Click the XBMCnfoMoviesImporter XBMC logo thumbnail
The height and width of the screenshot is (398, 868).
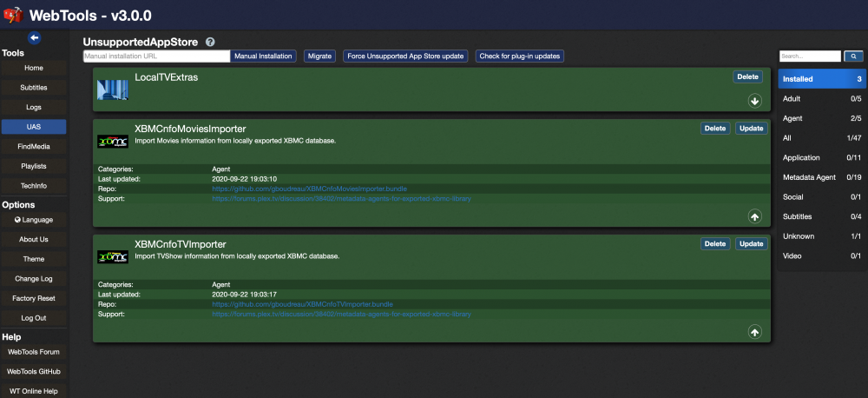(112, 142)
